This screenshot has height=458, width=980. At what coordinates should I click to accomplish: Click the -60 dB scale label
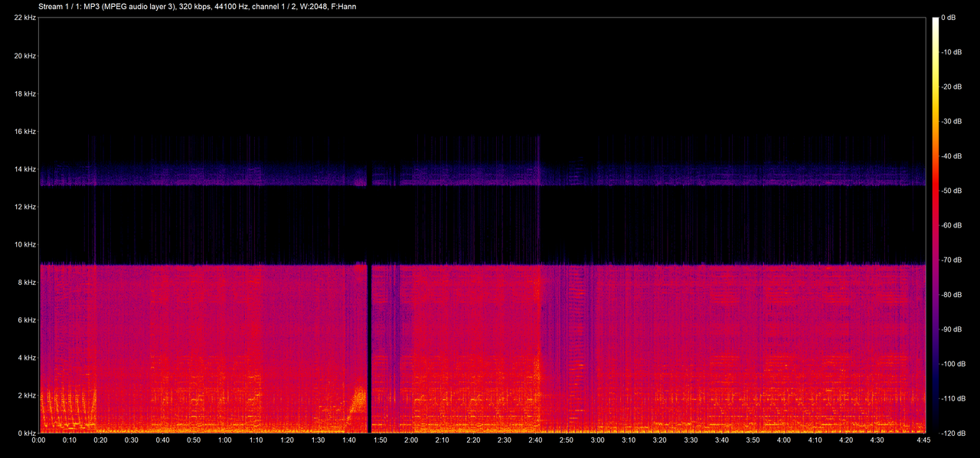[x=953, y=225]
